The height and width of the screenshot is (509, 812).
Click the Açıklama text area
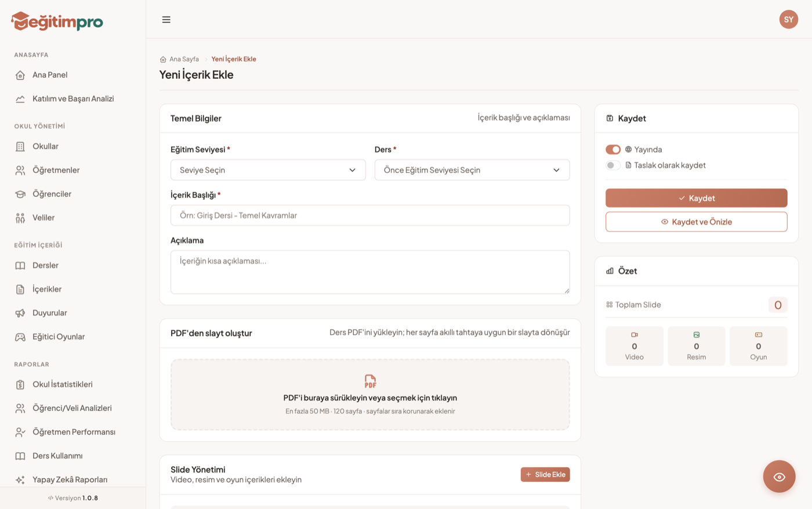pyautogui.click(x=370, y=272)
